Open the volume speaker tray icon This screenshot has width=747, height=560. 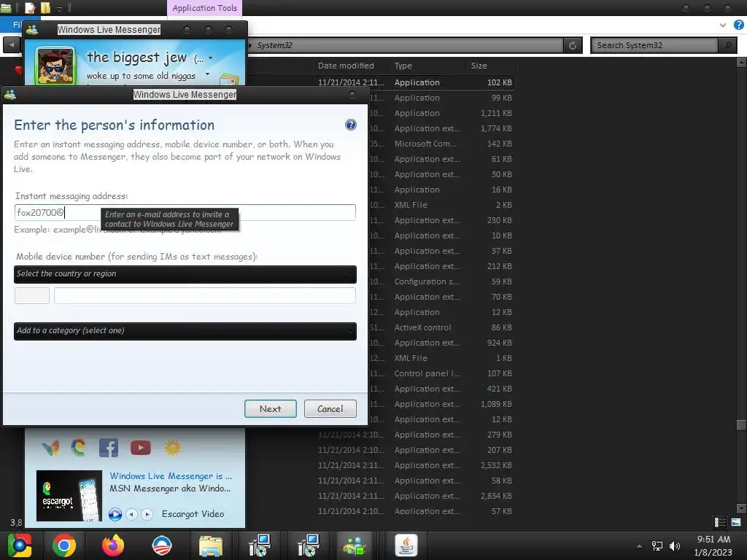click(x=675, y=546)
